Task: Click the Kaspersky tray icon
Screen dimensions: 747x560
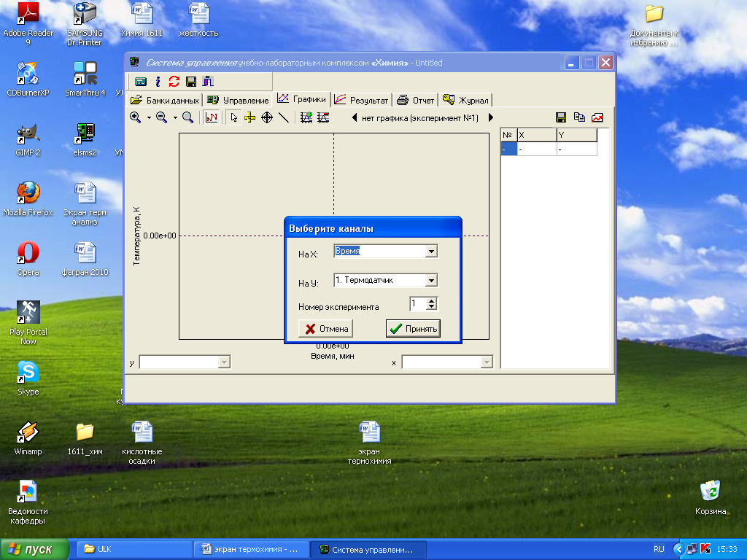Action: pos(705,549)
